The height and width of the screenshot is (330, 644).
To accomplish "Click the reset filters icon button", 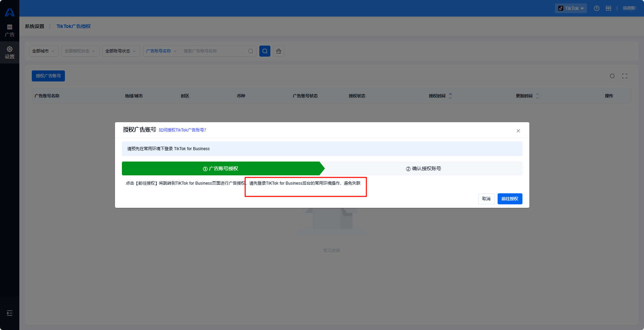I will [x=279, y=51].
